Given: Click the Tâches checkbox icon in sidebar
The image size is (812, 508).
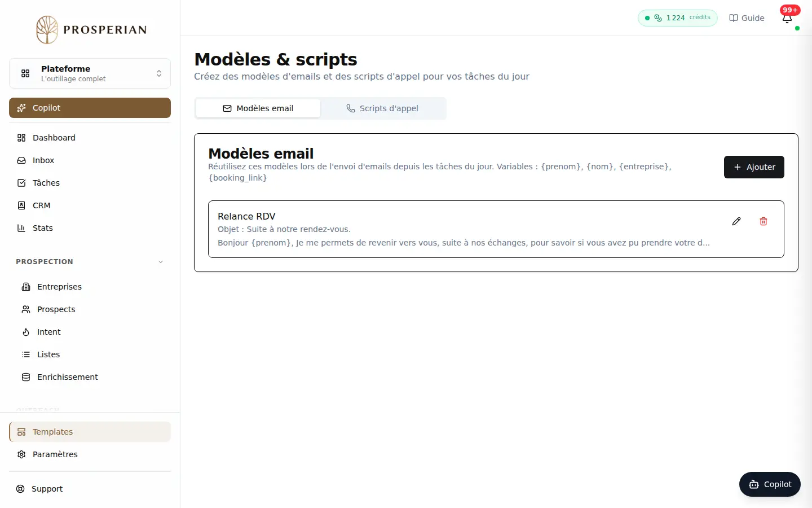Looking at the screenshot, I should pos(21,183).
